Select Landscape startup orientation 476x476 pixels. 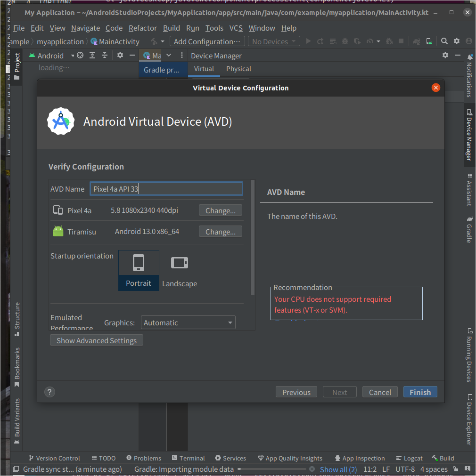point(180,270)
